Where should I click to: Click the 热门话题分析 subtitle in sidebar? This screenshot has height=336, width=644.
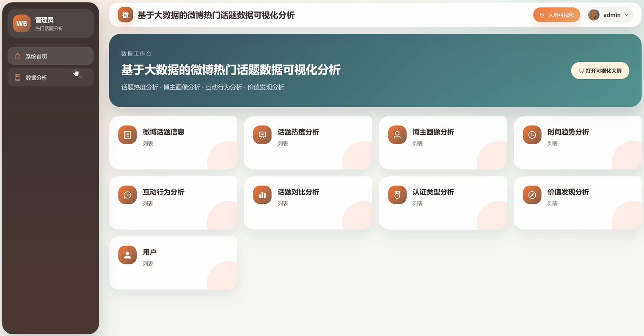click(49, 28)
